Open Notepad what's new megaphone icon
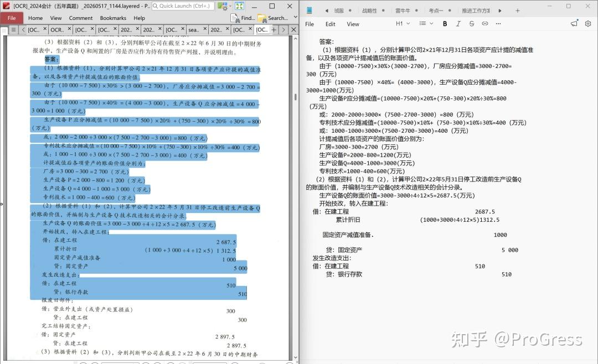The height and width of the screenshot is (364, 598). [x=574, y=24]
